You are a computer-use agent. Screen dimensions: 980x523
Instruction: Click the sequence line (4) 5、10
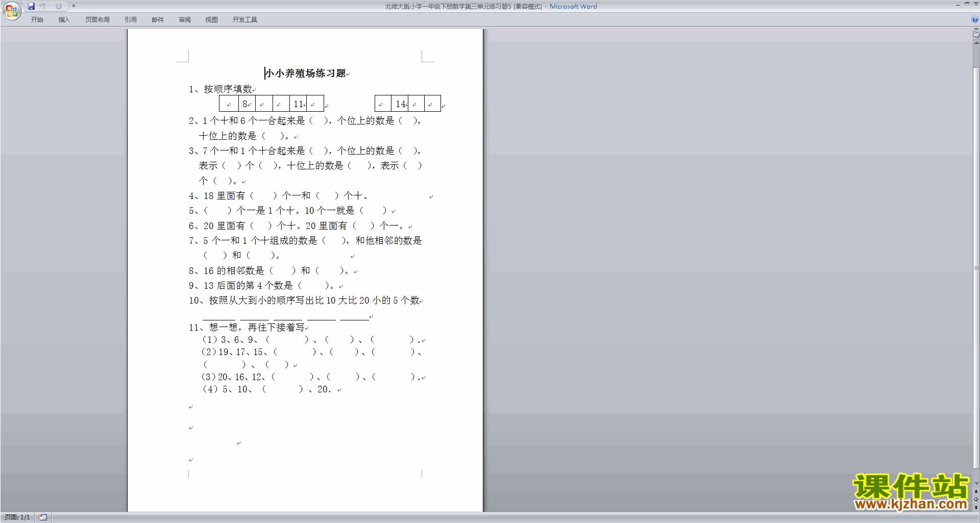(267, 389)
